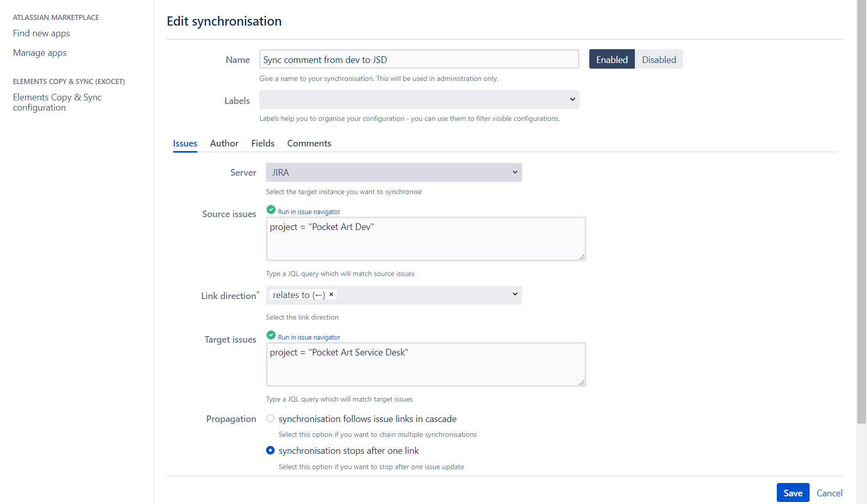Click the Server dropdown chevron

pos(514,172)
